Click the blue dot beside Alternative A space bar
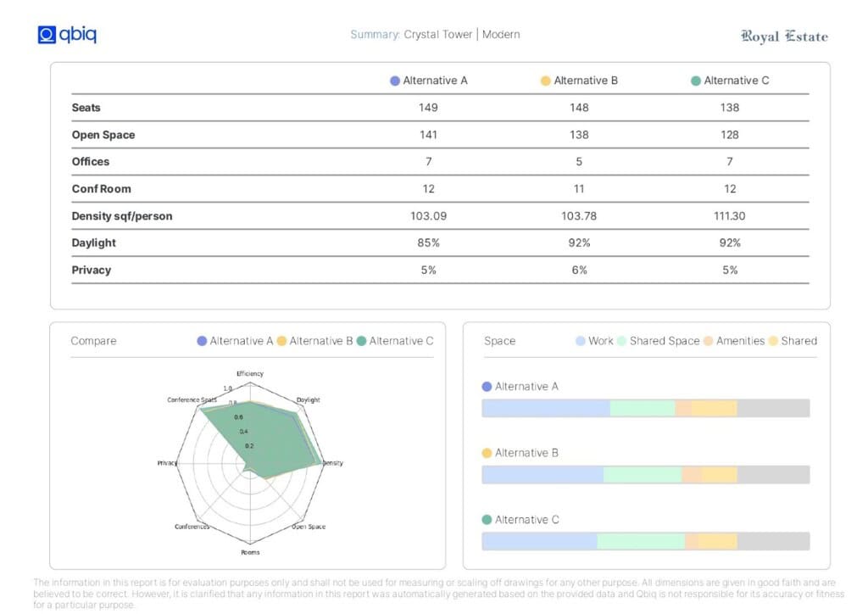The image size is (868, 614). pyautogui.click(x=487, y=387)
